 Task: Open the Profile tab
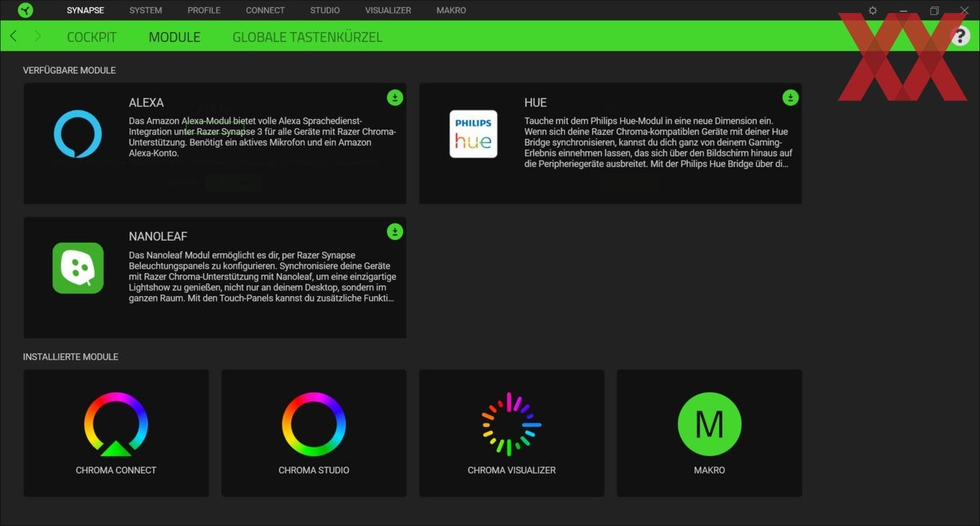204,10
